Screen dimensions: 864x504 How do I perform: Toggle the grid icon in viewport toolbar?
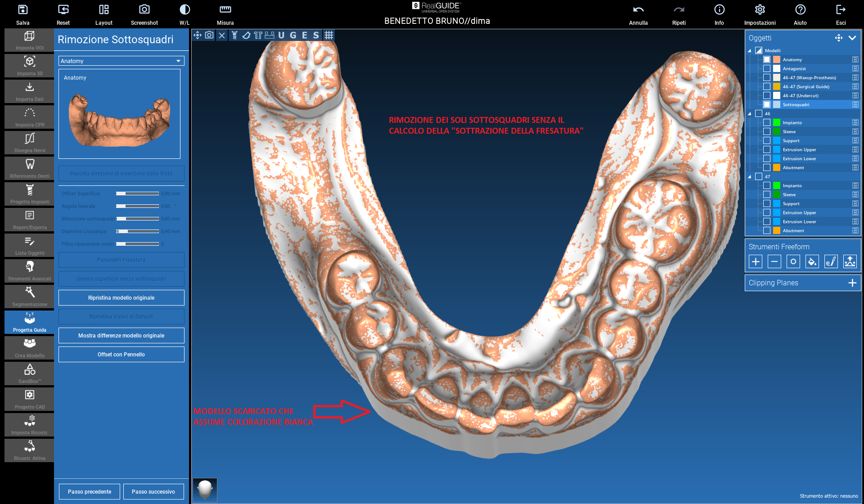[329, 35]
